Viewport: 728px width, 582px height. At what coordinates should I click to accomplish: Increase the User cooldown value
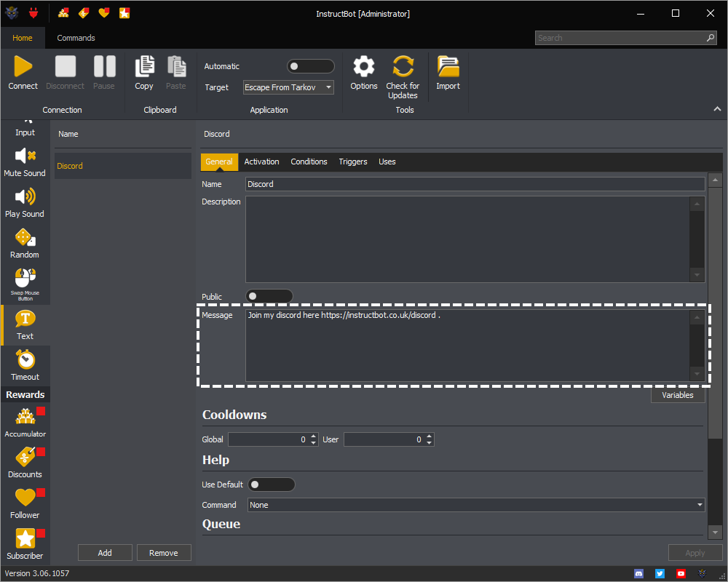click(x=430, y=436)
